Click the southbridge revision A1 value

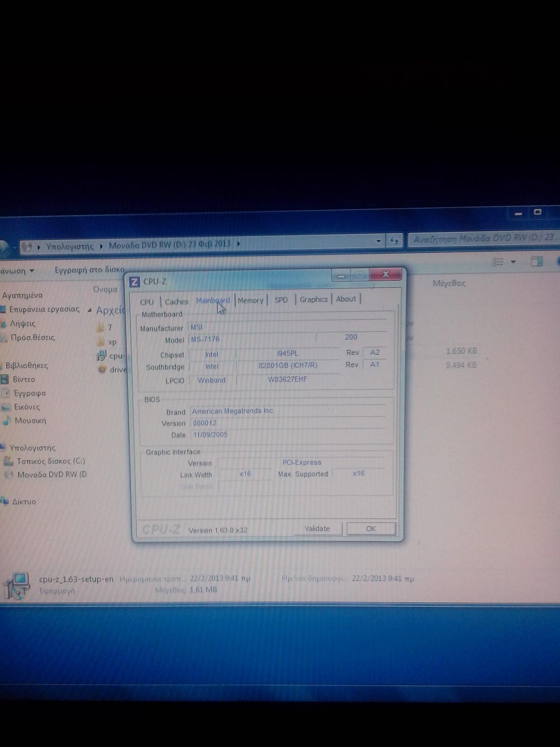375,365
